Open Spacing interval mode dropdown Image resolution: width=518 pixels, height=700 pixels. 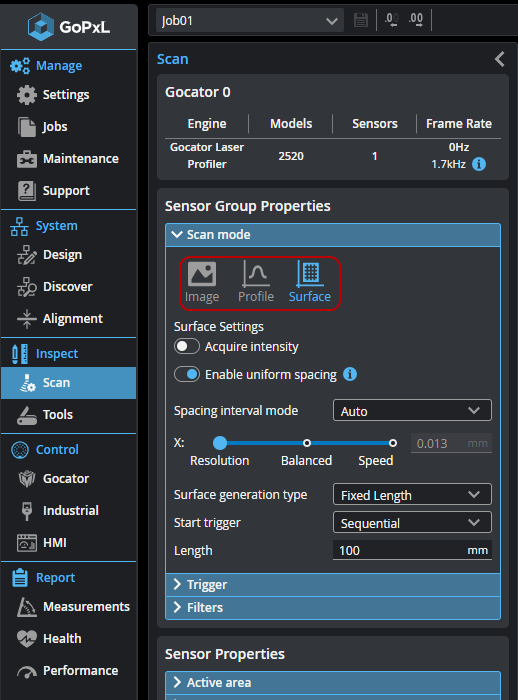tap(412, 411)
